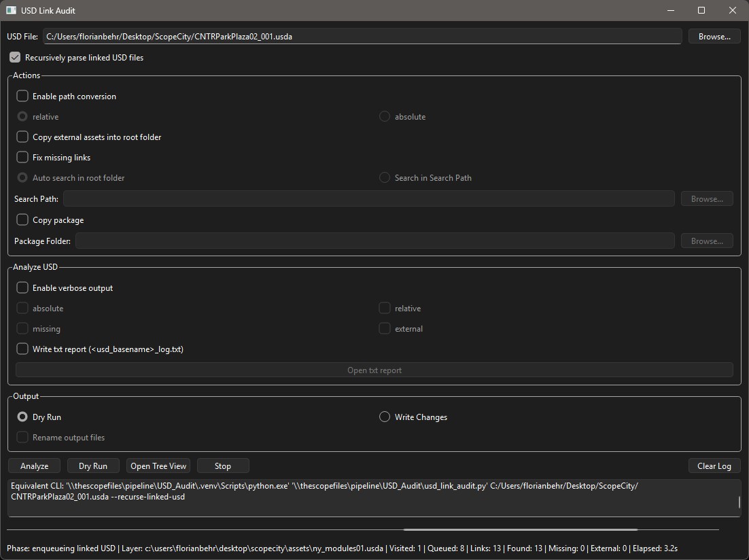The width and height of the screenshot is (749, 560).
Task: Click the Dry Run button
Action: [x=93, y=466]
